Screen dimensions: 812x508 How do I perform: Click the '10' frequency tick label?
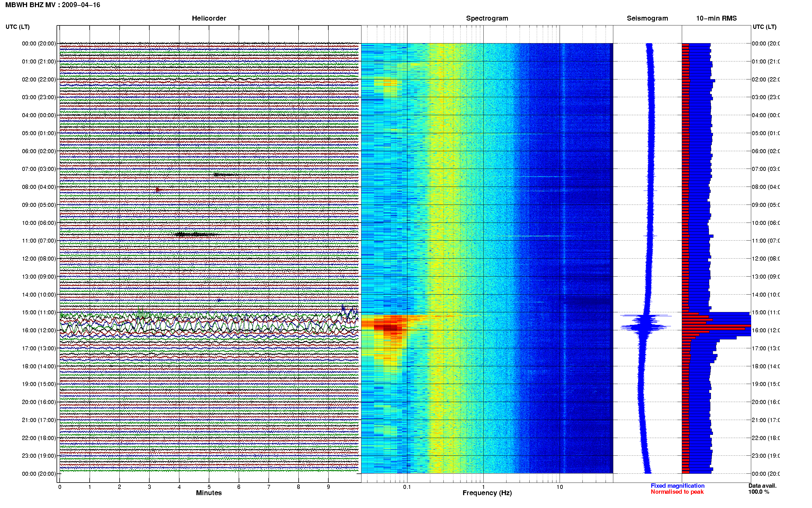(560, 487)
